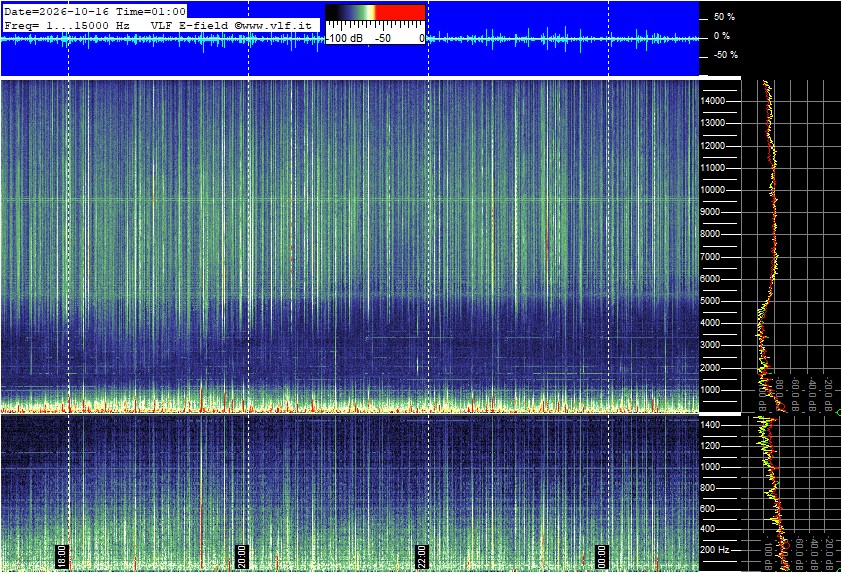
Task: Click the Freq= 1...15000 Hz label
Action: click(x=67, y=25)
